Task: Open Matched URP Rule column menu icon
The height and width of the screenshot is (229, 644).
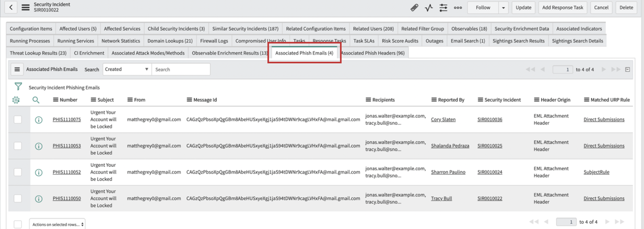Action: 587,100
